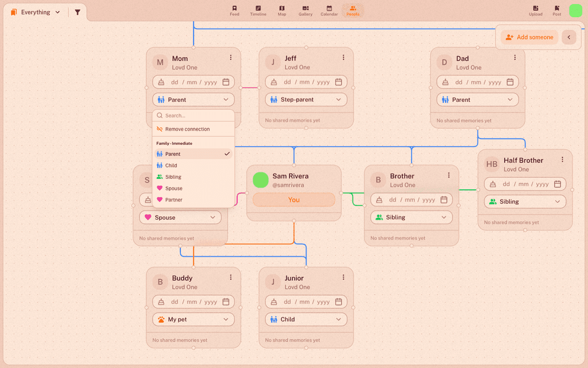Open calendar picker on Dad's birthday field

510,82
